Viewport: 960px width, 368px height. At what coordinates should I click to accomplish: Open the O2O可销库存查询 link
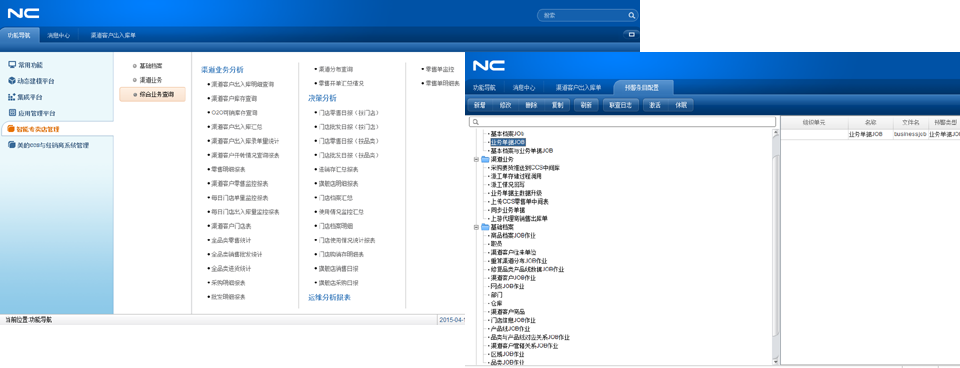[234, 113]
